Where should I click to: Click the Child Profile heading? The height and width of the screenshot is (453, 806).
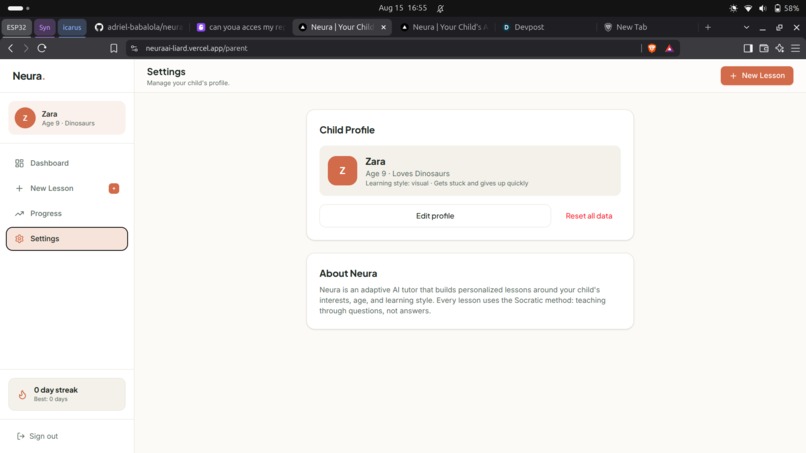[x=347, y=130]
